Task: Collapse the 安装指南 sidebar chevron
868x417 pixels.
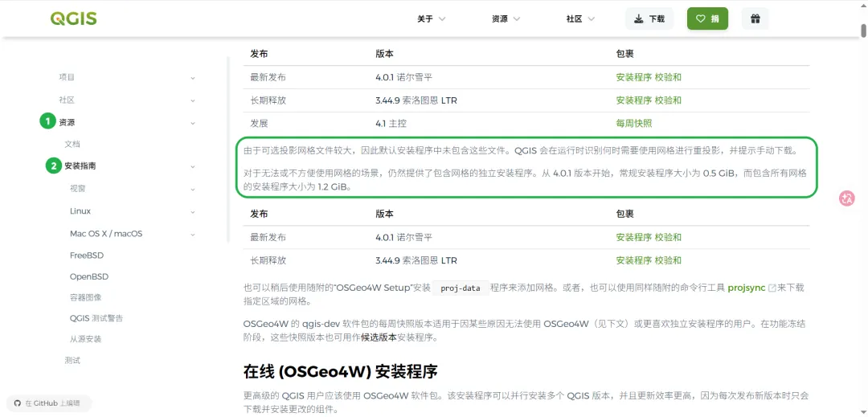Action: (x=193, y=166)
